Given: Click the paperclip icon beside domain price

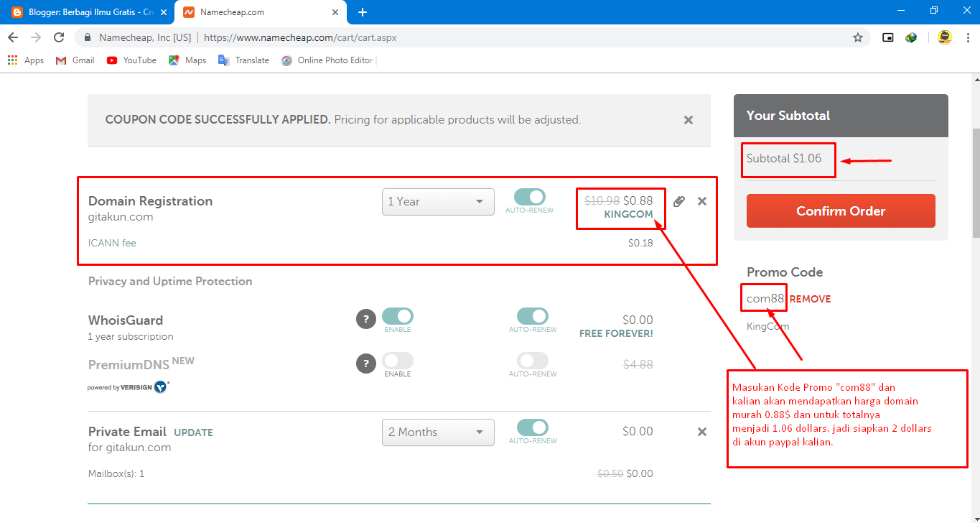Looking at the screenshot, I should coord(679,201).
